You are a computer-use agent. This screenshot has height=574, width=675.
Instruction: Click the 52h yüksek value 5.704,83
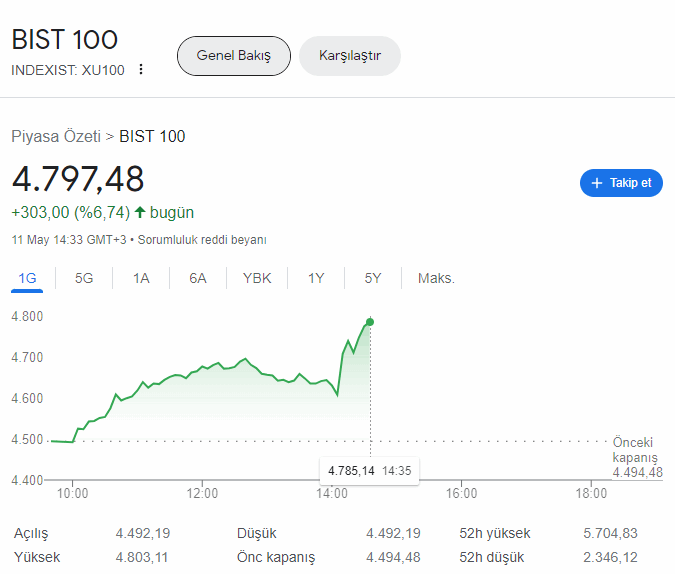point(610,534)
